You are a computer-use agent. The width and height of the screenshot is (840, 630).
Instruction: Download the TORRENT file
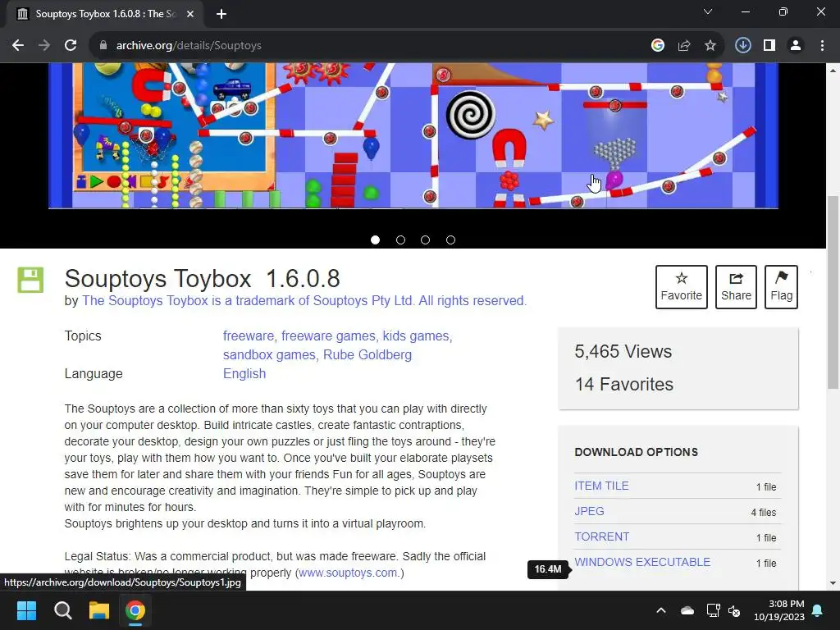602,536
